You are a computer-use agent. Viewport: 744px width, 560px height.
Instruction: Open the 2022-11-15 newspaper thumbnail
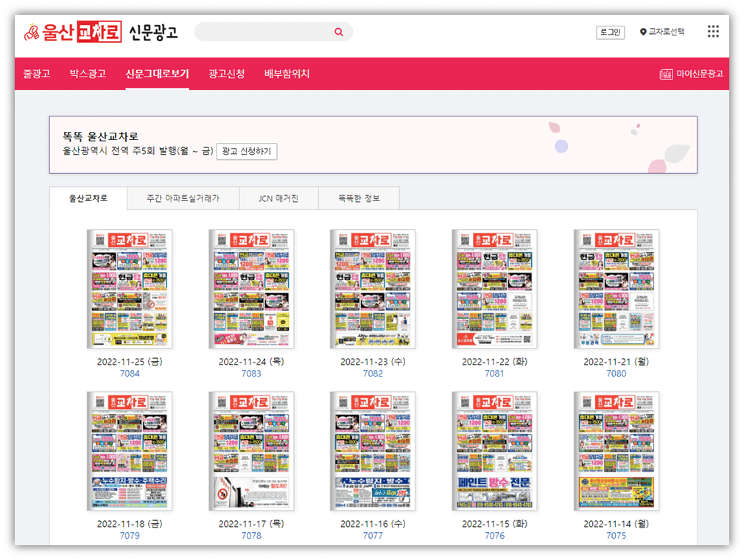(494, 452)
